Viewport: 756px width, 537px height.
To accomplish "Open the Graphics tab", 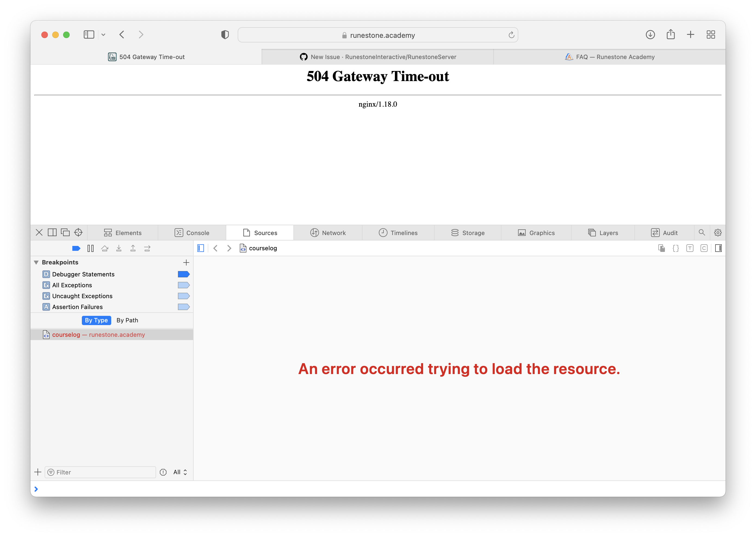I will (x=536, y=233).
